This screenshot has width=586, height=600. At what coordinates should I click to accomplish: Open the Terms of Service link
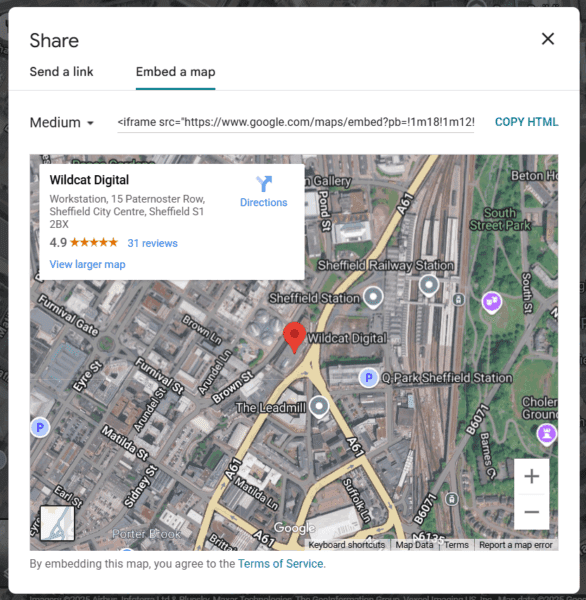click(x=281, y=564)
